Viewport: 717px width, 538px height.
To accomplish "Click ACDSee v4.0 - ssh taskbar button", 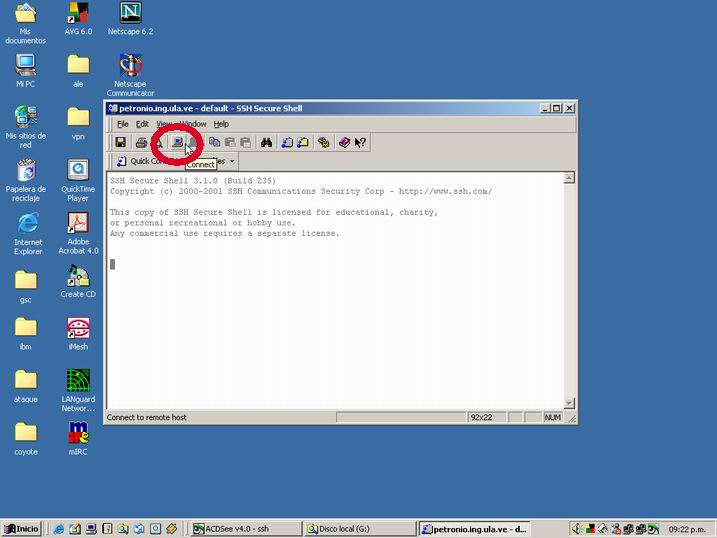I will click(246, 529).
